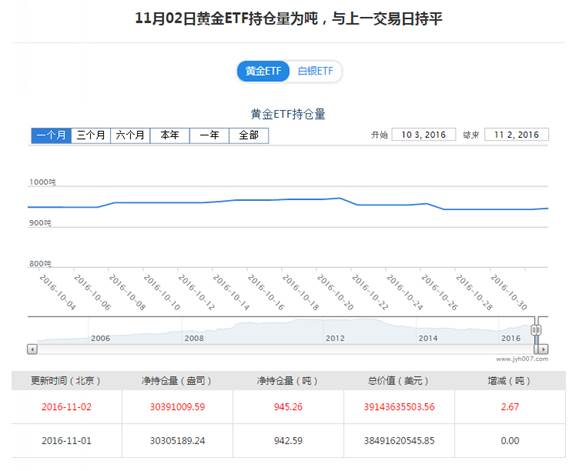Screen dimensions: 576x471
Task: Select the 30391009.59 ounces cell
Action: [177, 407]
